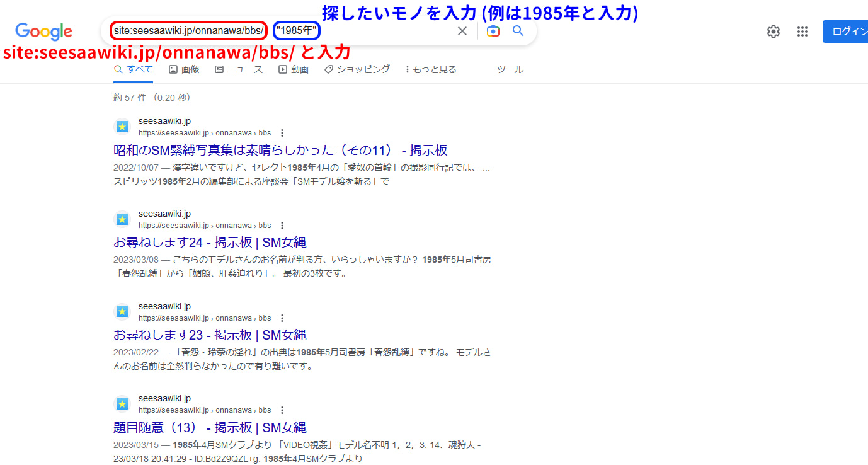Switch to the 画像 tab
This screenshot has height=465, width=868.
[185, 69]
